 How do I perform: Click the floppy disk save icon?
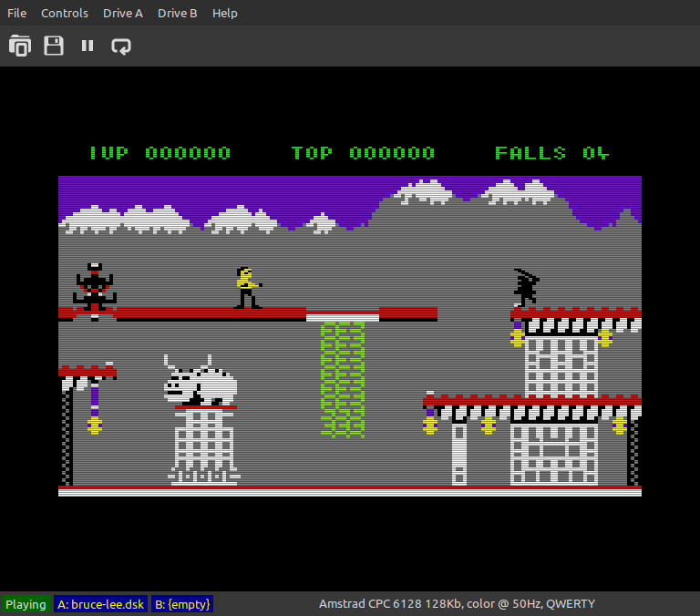(x=54, y=46)
